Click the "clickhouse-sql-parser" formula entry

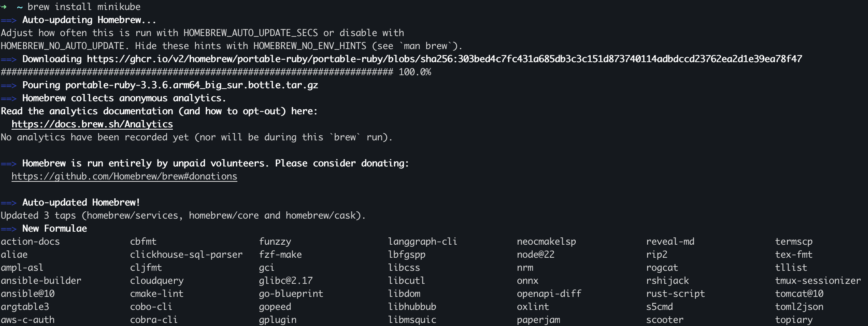[186, 255]
